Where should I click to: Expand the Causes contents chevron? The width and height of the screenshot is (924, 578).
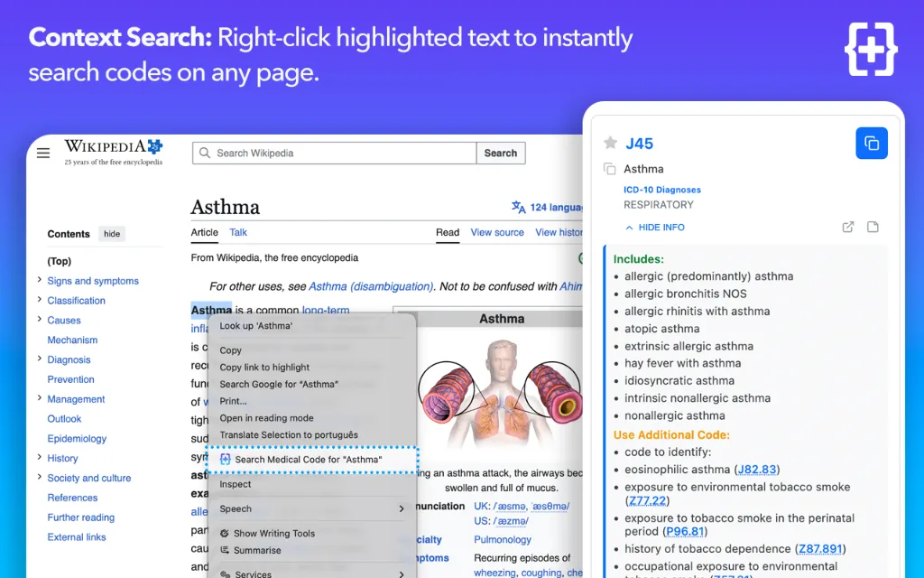click(x=40, y=320)
